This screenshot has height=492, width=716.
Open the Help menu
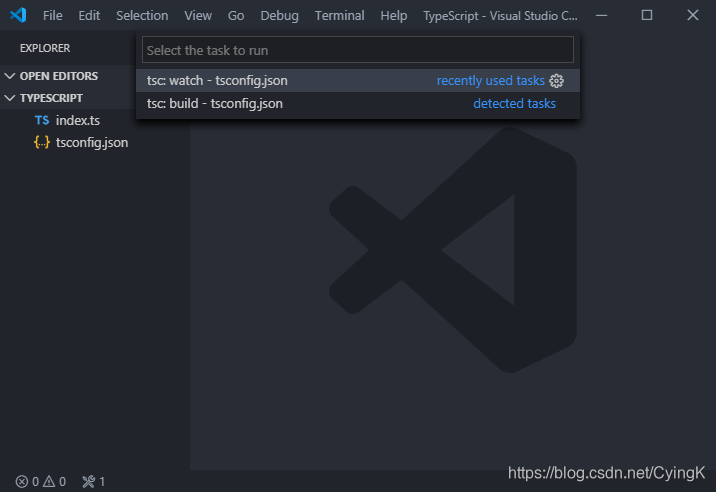(x=394, y=16)
